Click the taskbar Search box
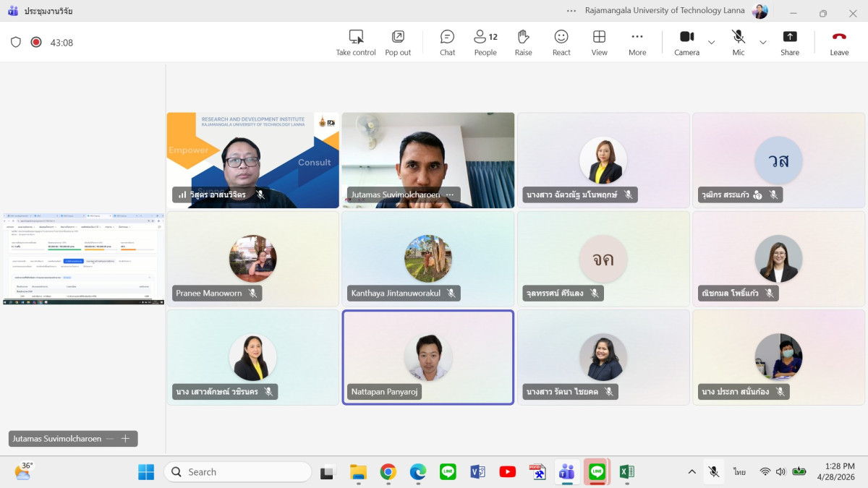 (238, 471)
